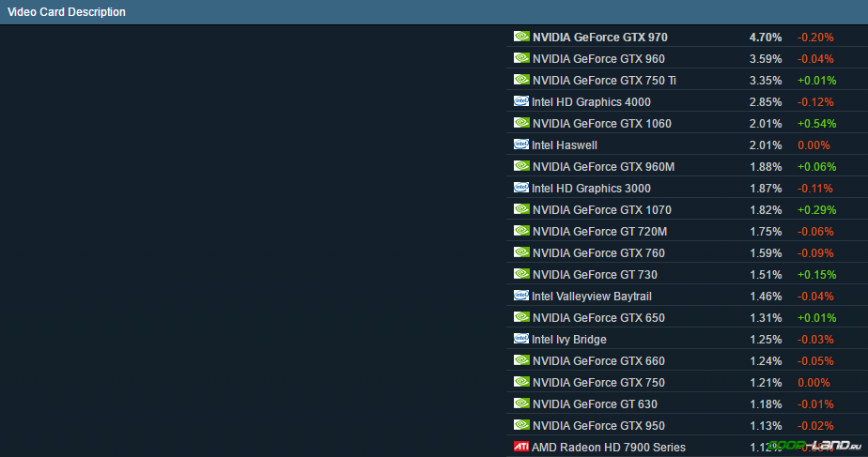Select the NVIDIA GeForce GTX 760 name
This screenshot has height=457, width=868.
click(x=598, y=253)
